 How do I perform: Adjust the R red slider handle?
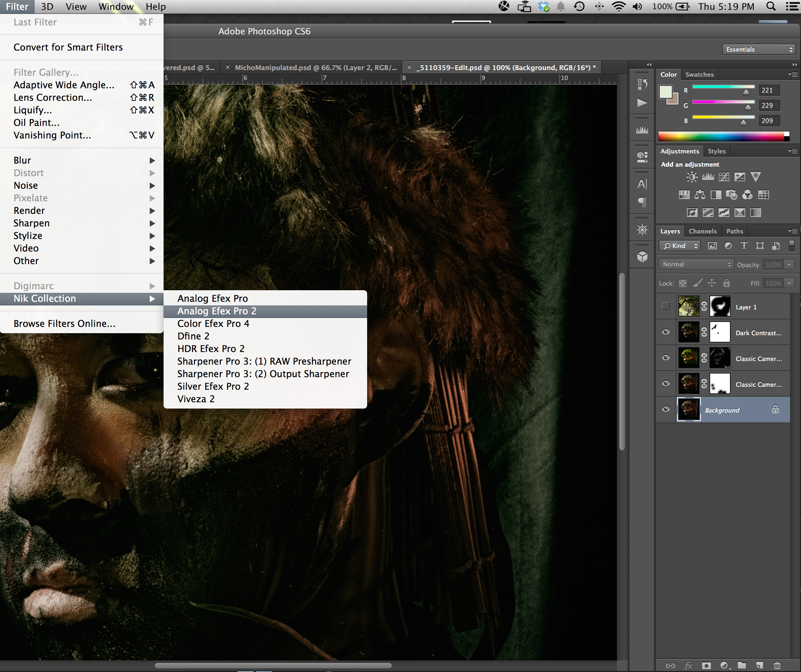746,92
